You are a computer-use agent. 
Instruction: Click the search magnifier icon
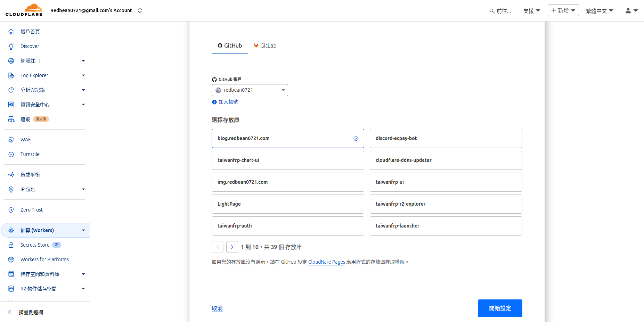coord(491,10)
